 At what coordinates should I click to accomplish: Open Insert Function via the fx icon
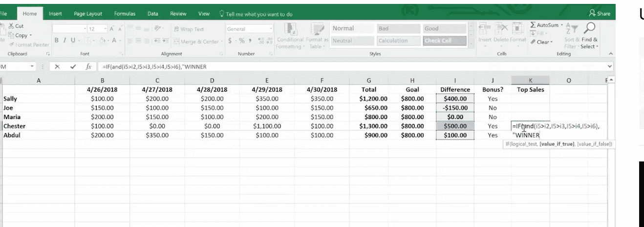(x=88, y=67)
